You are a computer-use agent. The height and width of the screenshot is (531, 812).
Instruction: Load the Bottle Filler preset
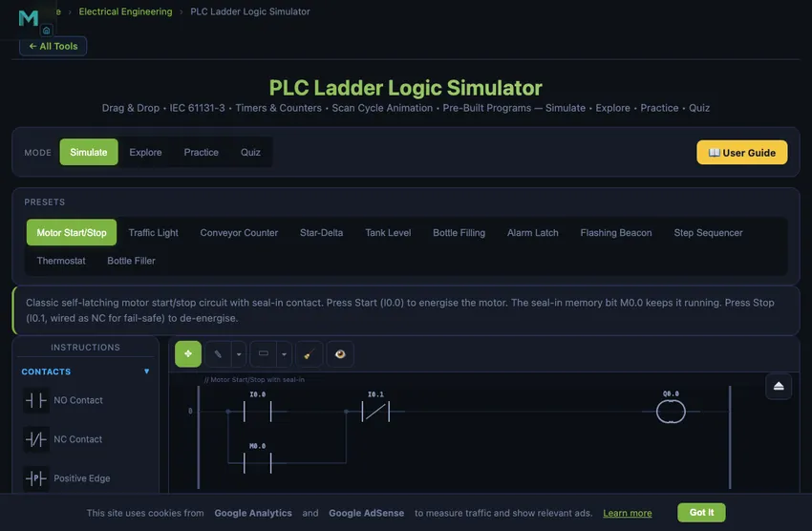pyautogui.click(x=131, y=261)
